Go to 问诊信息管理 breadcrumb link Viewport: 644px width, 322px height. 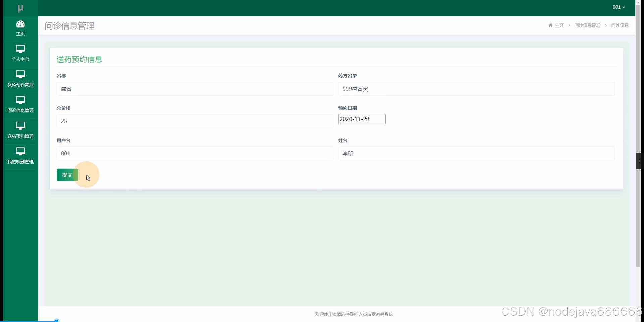tap(587, 25)
